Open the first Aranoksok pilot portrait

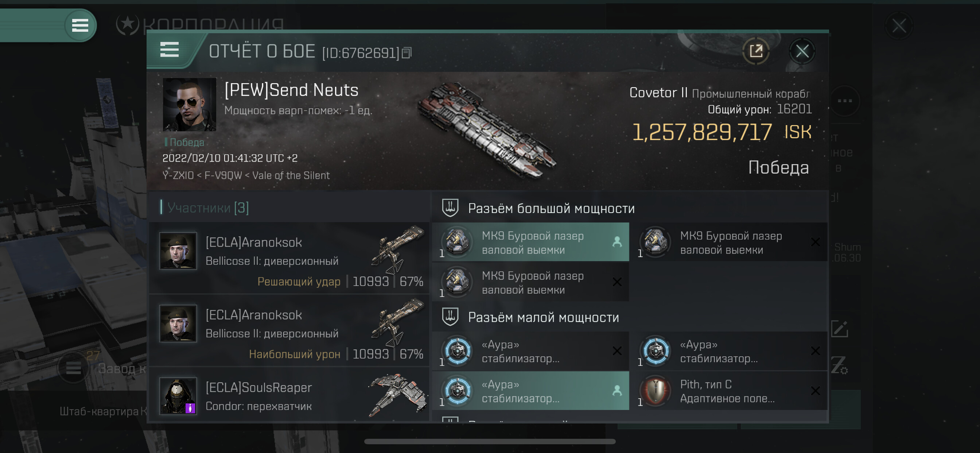tap(178, 251)
